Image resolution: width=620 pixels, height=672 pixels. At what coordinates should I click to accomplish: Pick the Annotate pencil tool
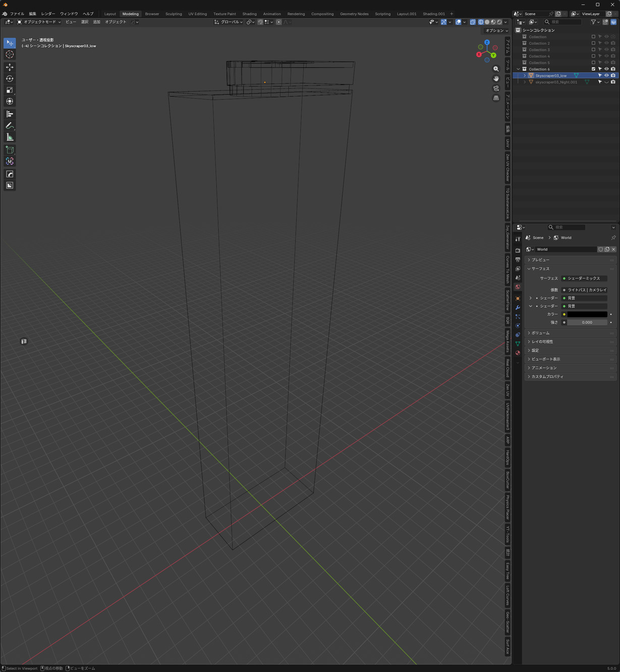pos(10,126)
